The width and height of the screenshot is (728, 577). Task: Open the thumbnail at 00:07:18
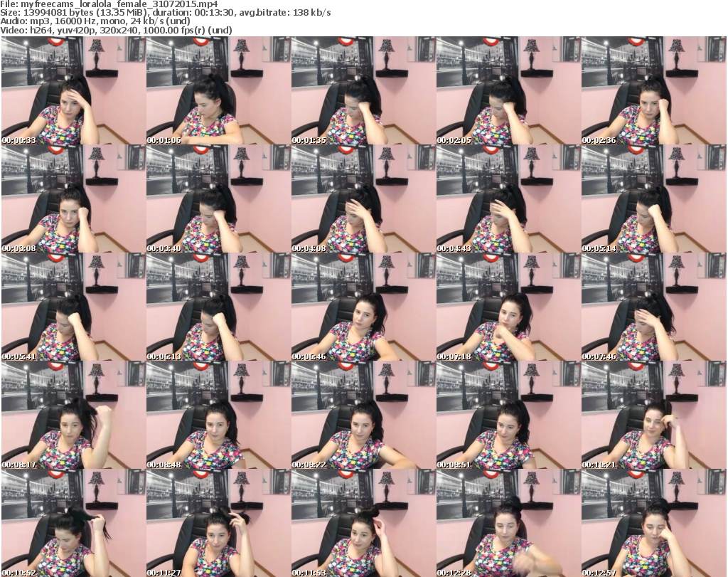point(508,307)
